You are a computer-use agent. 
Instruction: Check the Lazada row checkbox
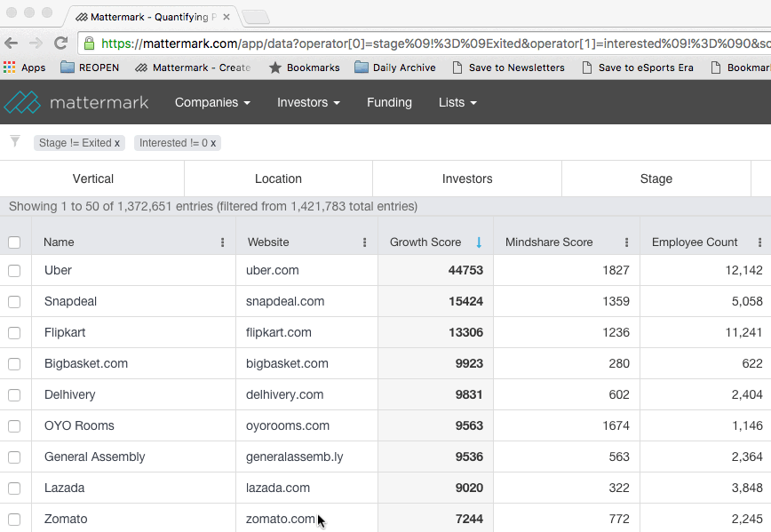click(14, 488)
